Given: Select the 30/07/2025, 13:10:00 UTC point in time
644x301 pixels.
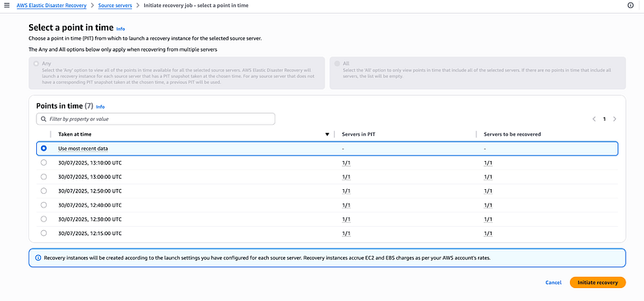Looking at the screenshot, I should [44, 163].
